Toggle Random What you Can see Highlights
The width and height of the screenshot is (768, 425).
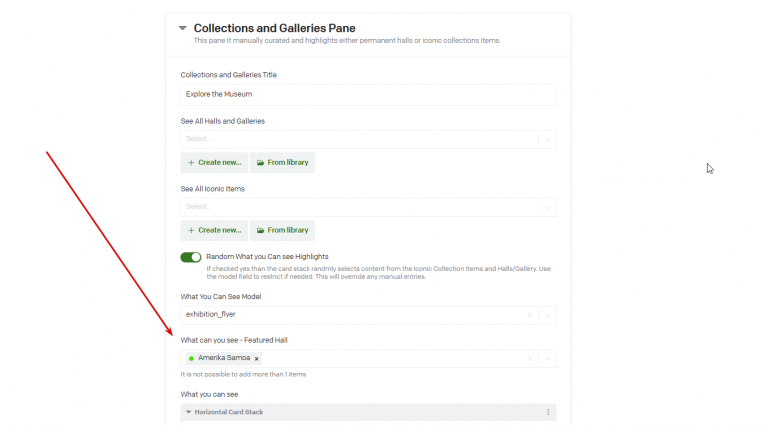[x=191, y=257]
